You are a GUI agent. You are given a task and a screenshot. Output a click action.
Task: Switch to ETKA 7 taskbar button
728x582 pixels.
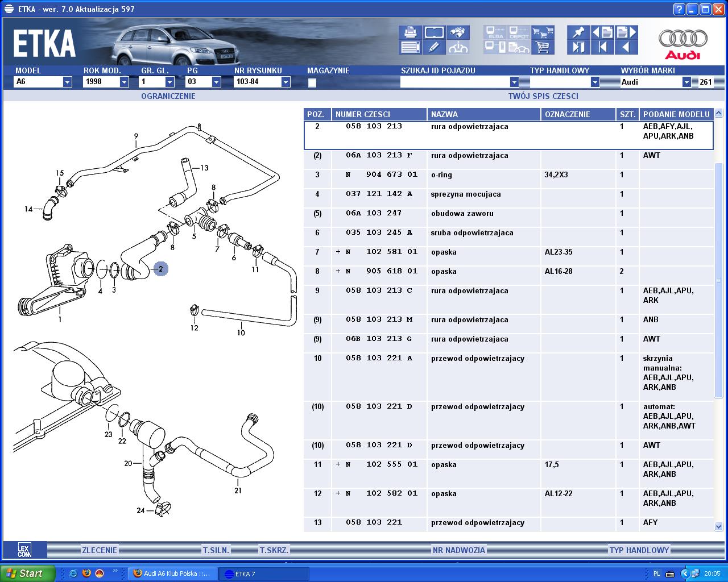263,573
